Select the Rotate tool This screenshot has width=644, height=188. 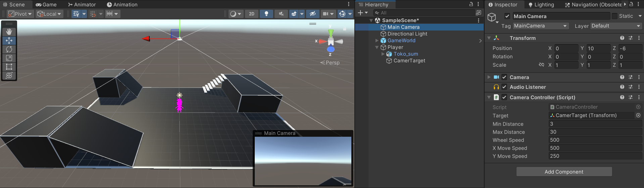9,49
